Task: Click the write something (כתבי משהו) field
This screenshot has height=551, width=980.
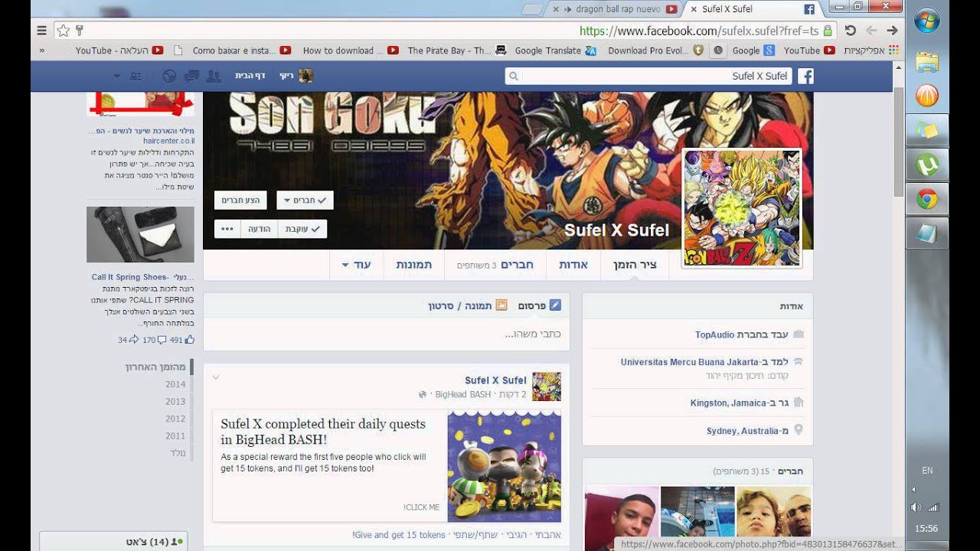Action: (x=386, y=334)
